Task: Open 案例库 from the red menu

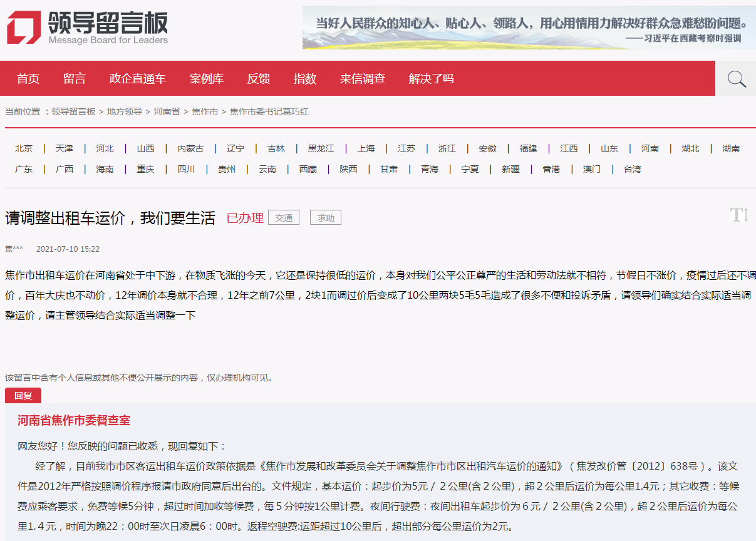Action: (207, 79)
